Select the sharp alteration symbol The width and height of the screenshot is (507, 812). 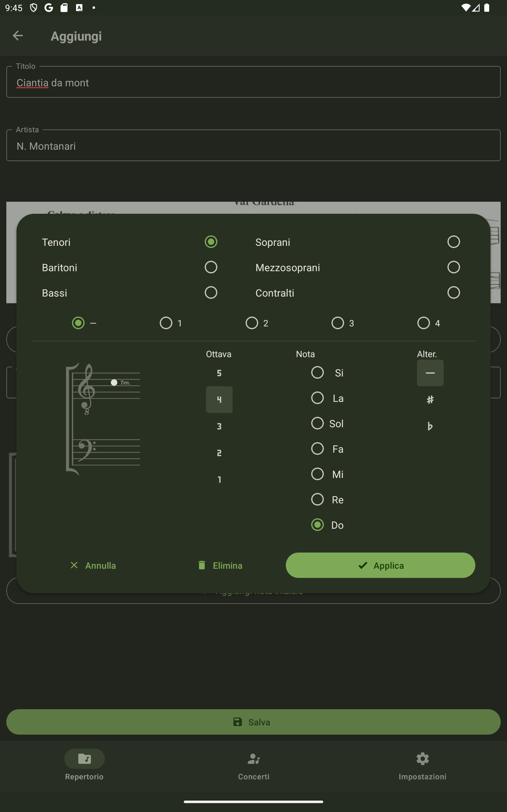430,400
